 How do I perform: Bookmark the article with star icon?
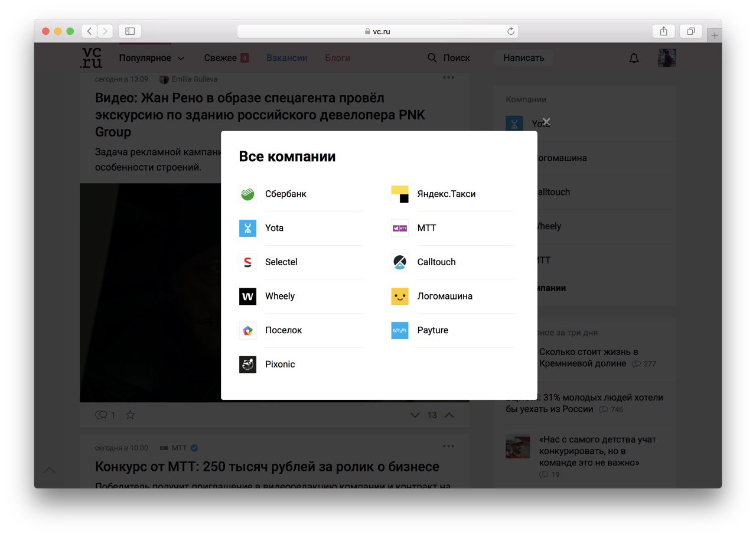pos(131,415)
